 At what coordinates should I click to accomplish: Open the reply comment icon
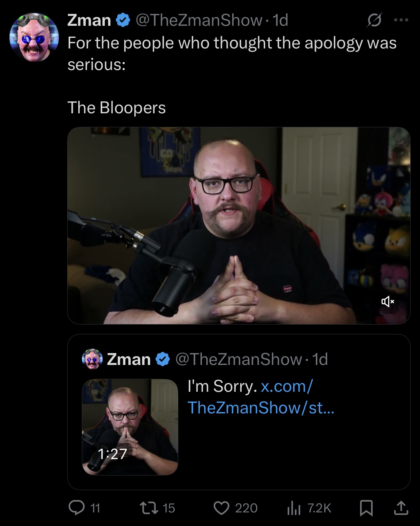pos(77,508)
